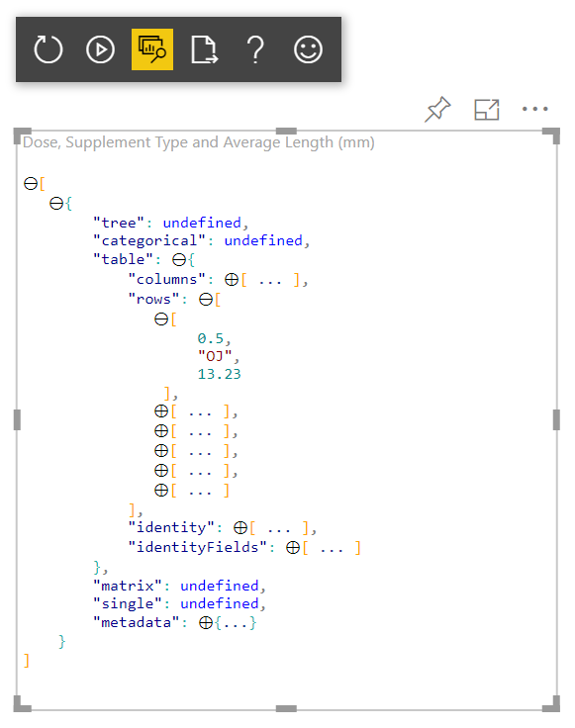
Task: Expand the "metadata" object
Action: 206,622
